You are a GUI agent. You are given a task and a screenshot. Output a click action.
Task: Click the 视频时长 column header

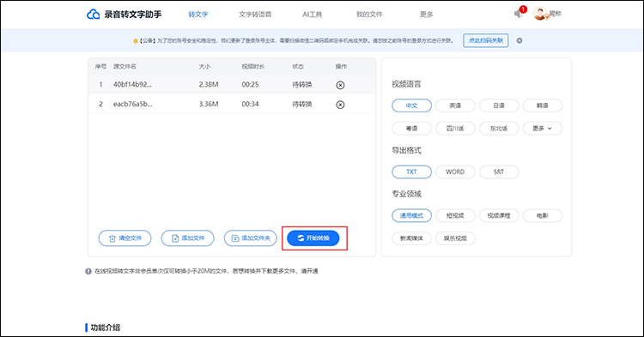[253, 66]
